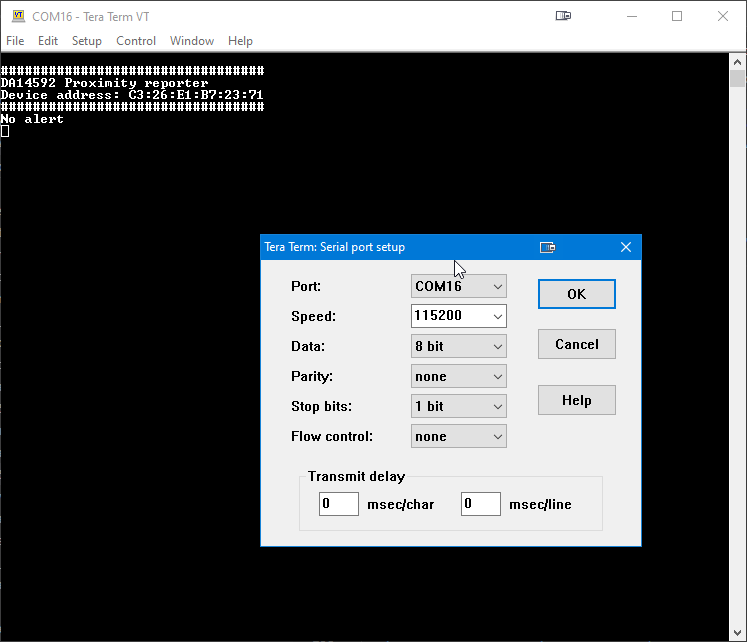Close the Serial port setup dialog
This screenshot has height=642, width=747.
coord(626,247)
